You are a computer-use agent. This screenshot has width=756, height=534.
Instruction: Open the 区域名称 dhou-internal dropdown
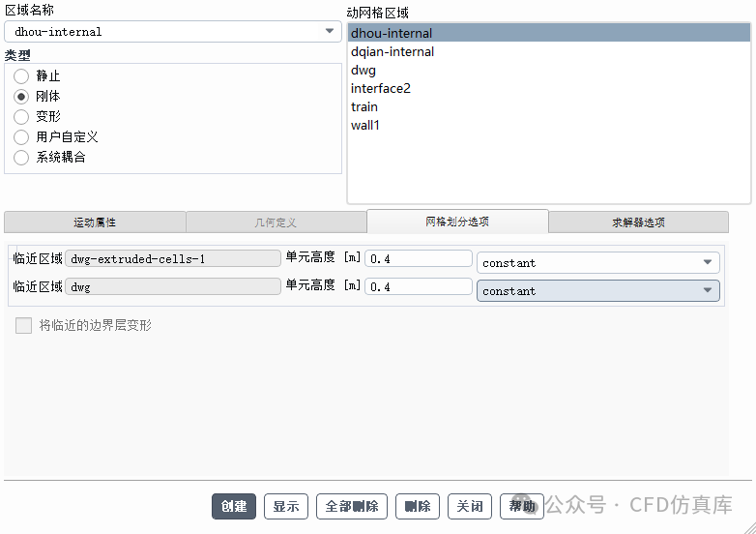click(x=173, y=32)
